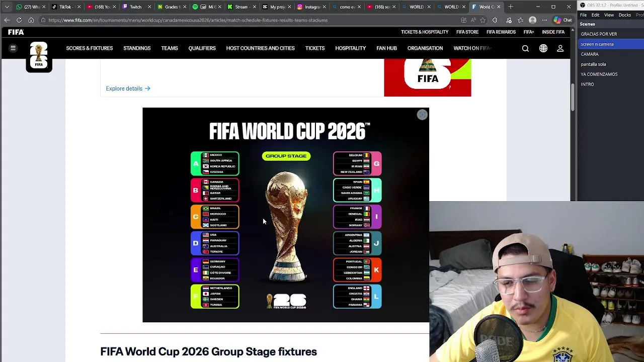Click split screen icon in address bar
The image size is (644, 362).
coord(463,20)
